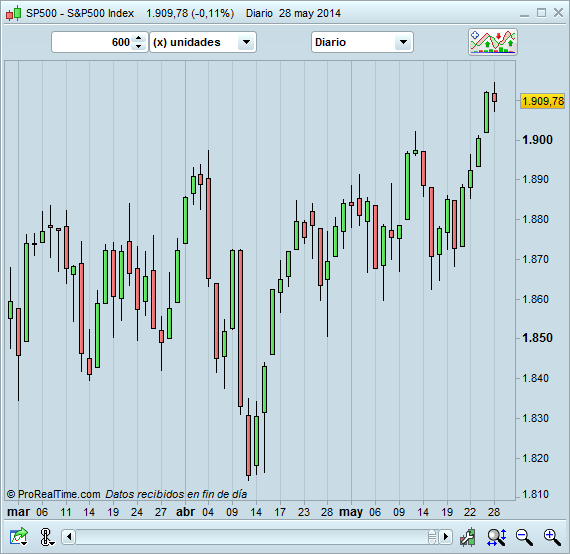
Task: Click the last red candle at date 28
Action: pyautogui.click(x=494, y=97)
